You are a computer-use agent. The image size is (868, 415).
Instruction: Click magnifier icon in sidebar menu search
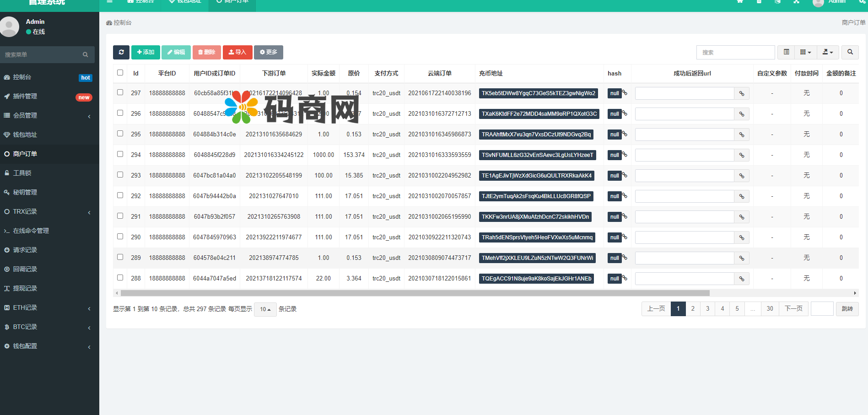pyautogui.click(x=85, y=54)
